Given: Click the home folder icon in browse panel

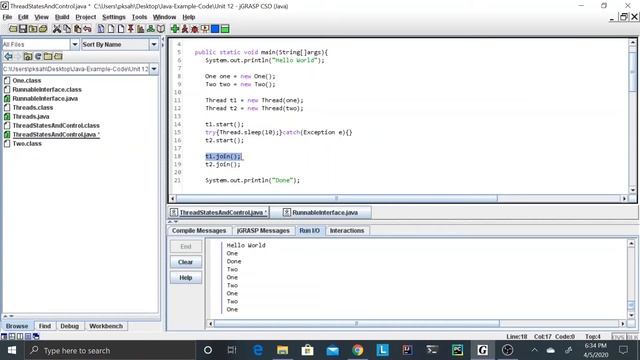Looking at the screenshot, I should (x=28, y=56).
